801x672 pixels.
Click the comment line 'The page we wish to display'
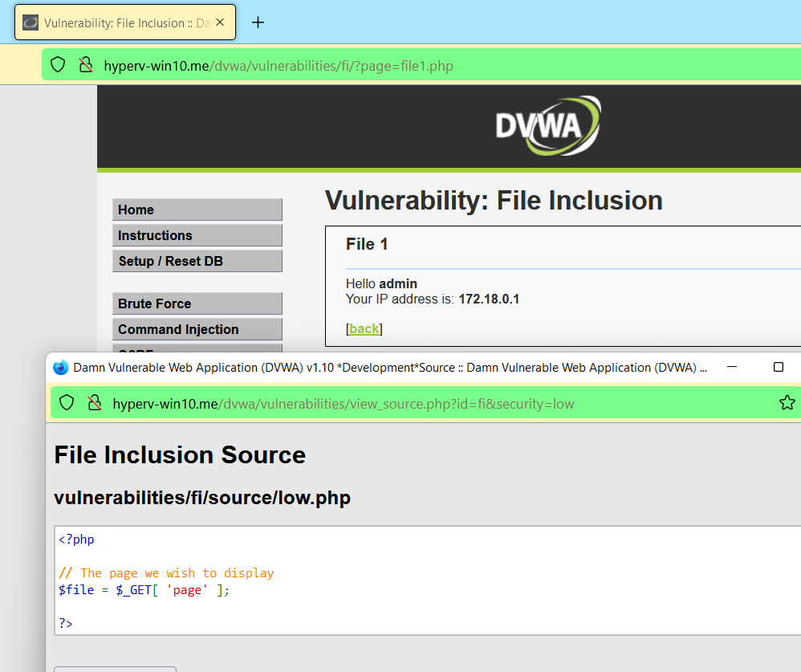(x=166, y=573)
